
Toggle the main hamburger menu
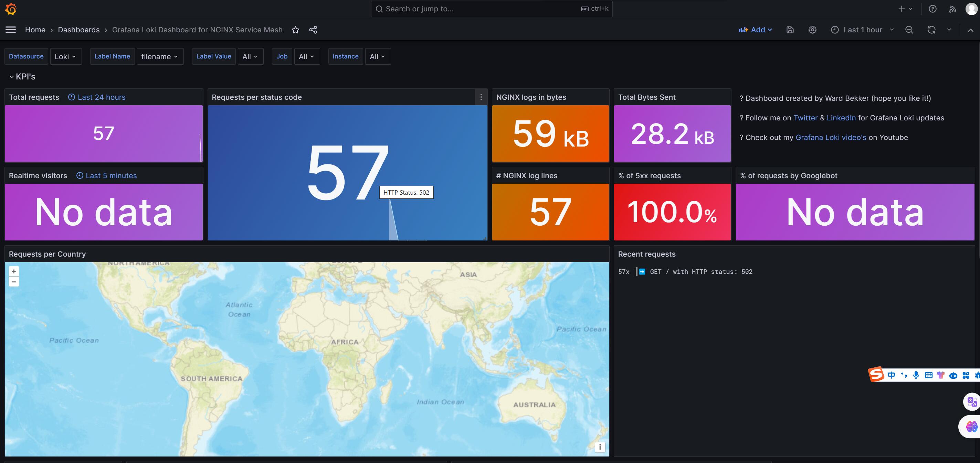[x=11, y=30]
